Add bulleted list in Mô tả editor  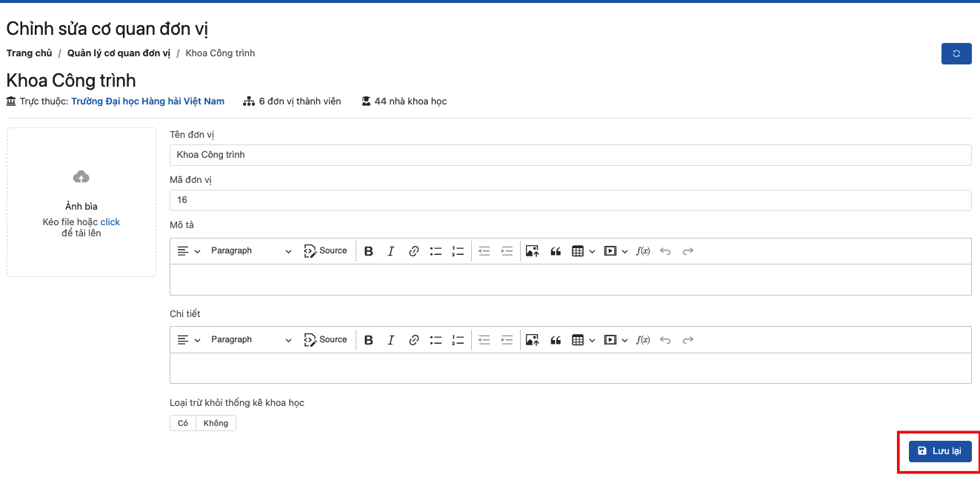click(436, 251)
